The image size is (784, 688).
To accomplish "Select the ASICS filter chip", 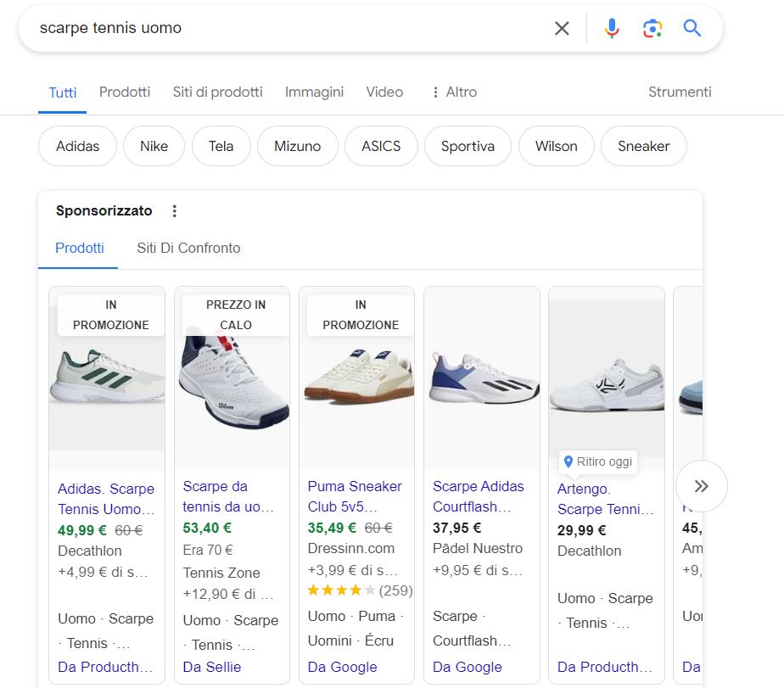I will [x=381, y=146].
